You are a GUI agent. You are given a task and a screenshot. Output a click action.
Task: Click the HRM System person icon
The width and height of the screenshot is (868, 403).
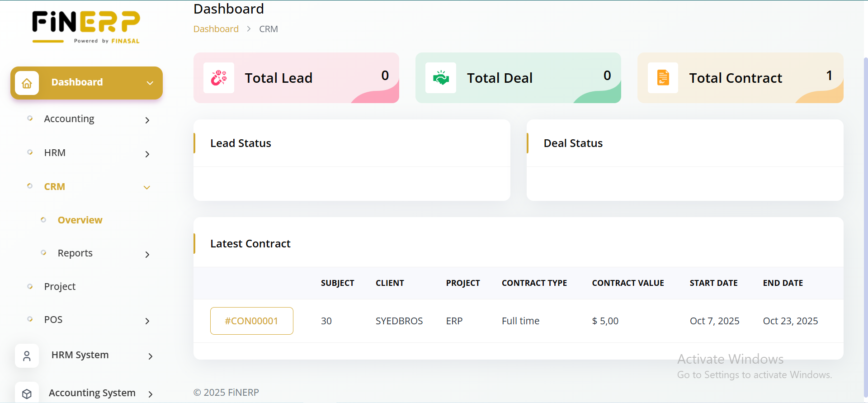point(27,356)
